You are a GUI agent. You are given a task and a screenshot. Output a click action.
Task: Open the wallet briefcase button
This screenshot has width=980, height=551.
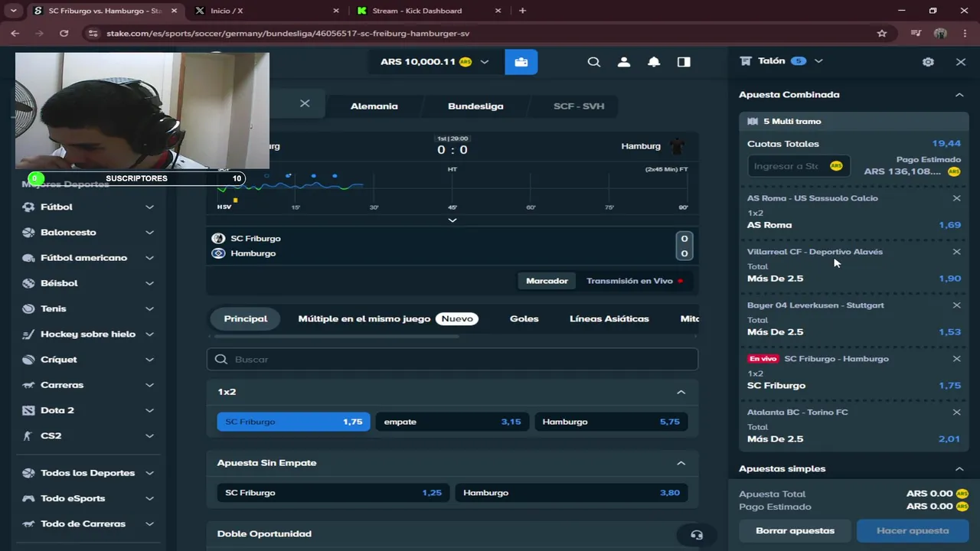click(x=521, y=62)
